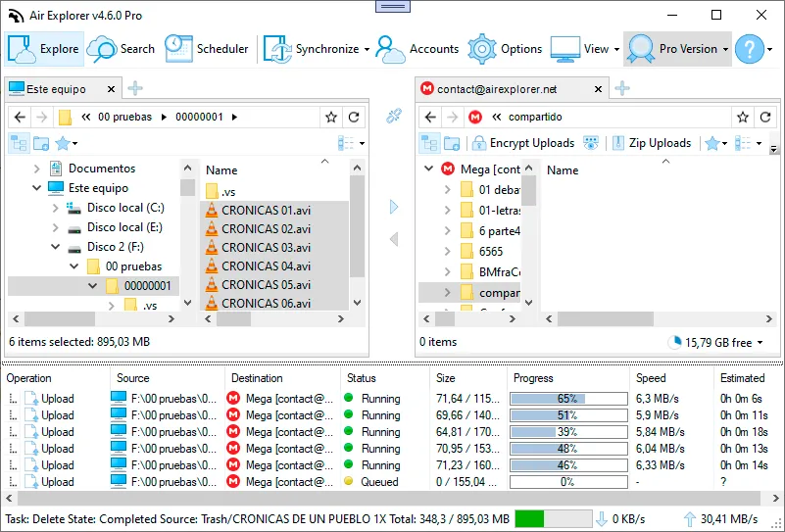Go back in the left pane
785x532 pixels.
(x=20, y=118)
